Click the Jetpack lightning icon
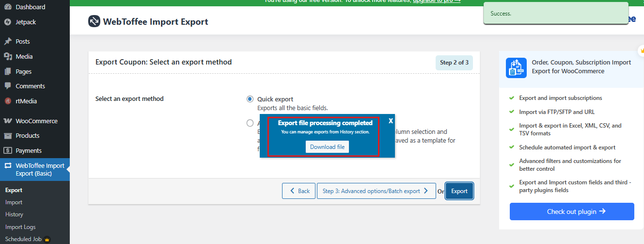The image size is (644, 244). [8, 22]
